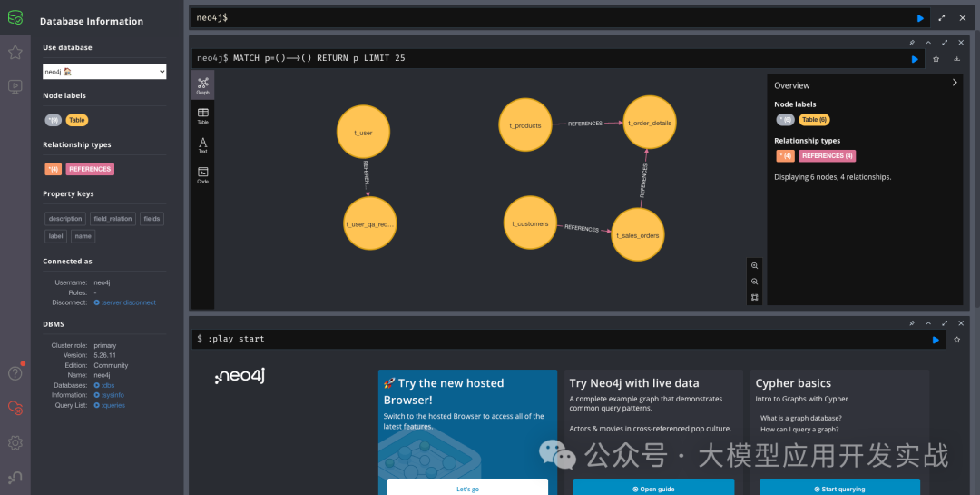Close the :play start frame
The image size is (980, 495).
pyautogui.click(x=961, y=323)
